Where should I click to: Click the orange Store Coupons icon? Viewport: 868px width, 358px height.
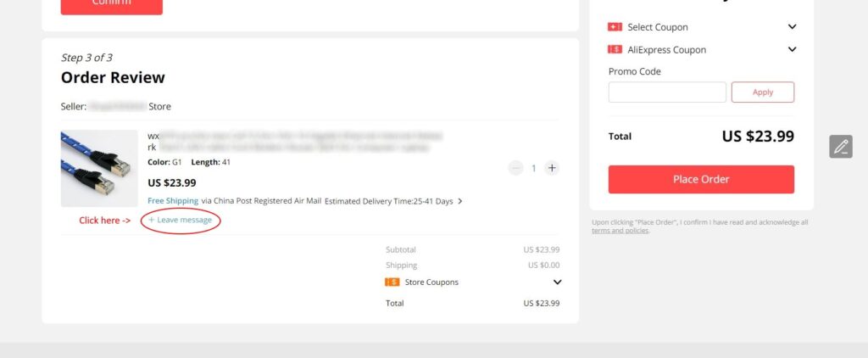pos(392,282)
